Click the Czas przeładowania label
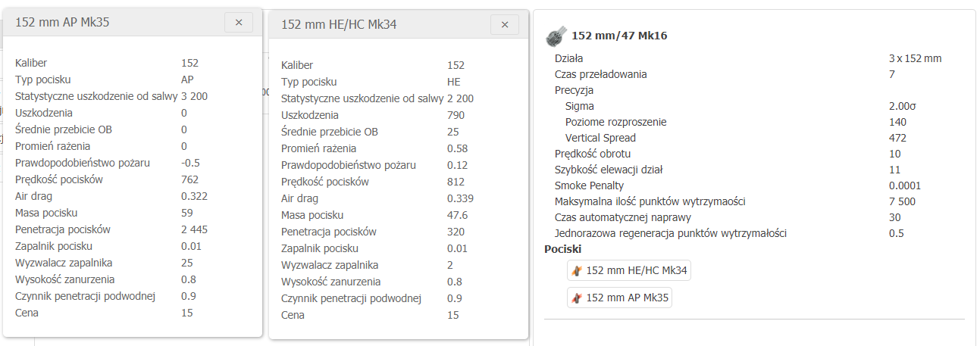Screen dimensions: 980x346 click(600, 74)
